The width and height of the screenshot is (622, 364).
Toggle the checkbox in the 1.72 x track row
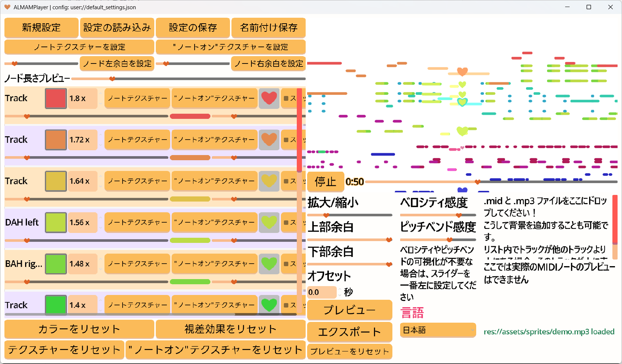click(286, 140)
